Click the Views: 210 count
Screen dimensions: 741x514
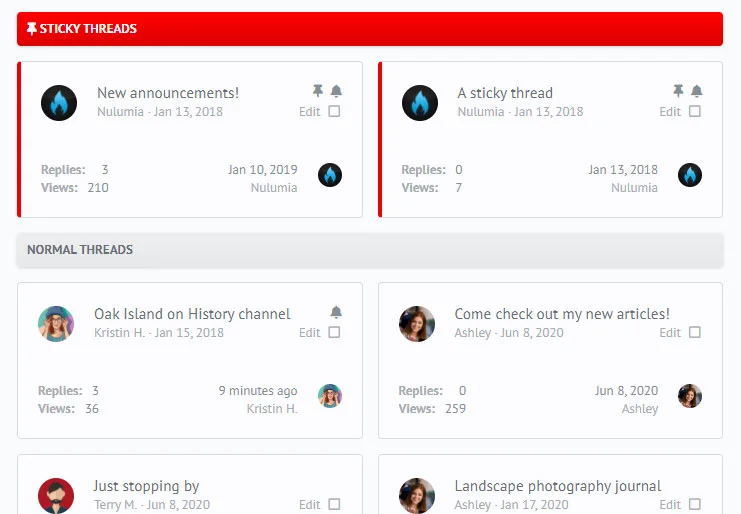coord(98,188)
